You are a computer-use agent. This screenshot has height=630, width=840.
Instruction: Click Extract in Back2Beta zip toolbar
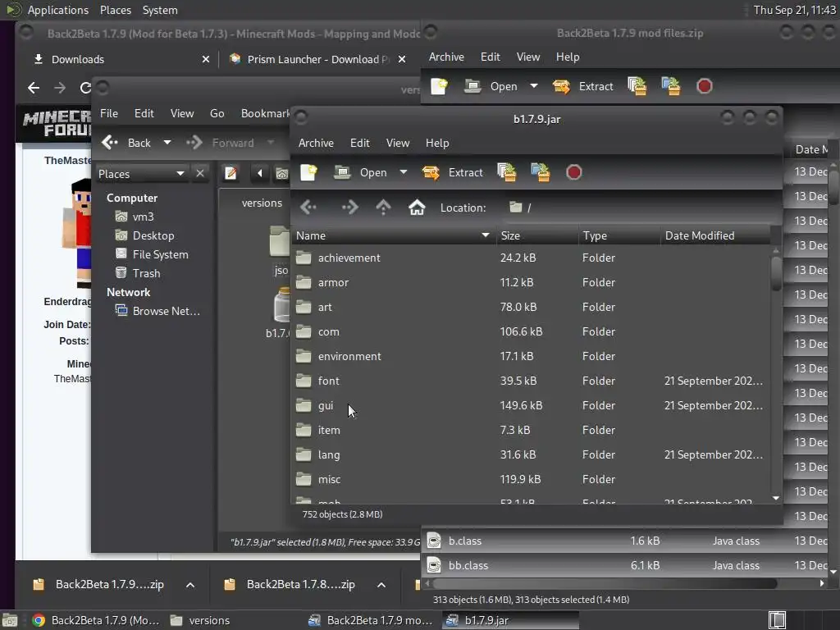pos(583,86)
